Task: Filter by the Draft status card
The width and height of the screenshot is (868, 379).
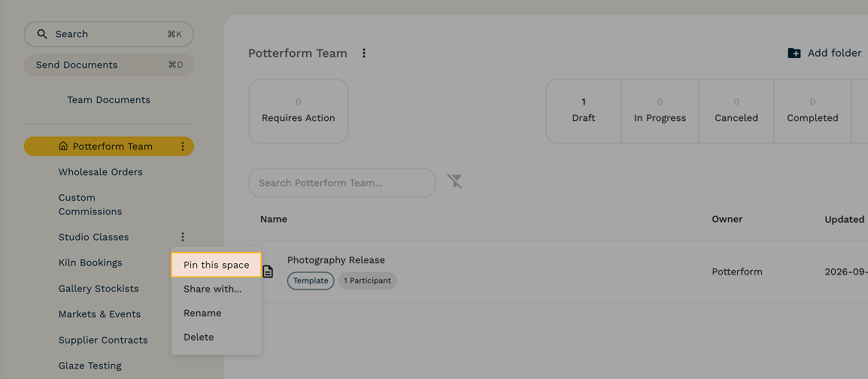Action: click(x=584, y=111)
